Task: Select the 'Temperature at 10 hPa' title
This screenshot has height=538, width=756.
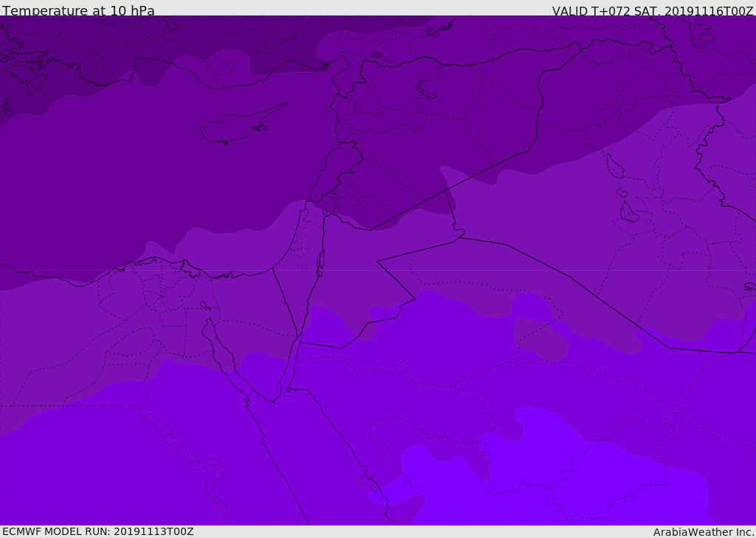Action: (78, 10)
